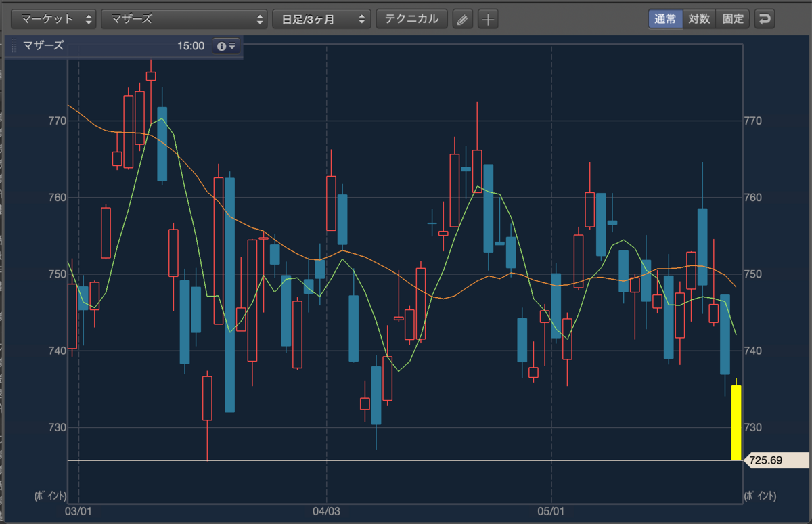The width and height of the screenshot is (812, 524).
Task: Click the 760 label on left axis
Action: (58, 198)
